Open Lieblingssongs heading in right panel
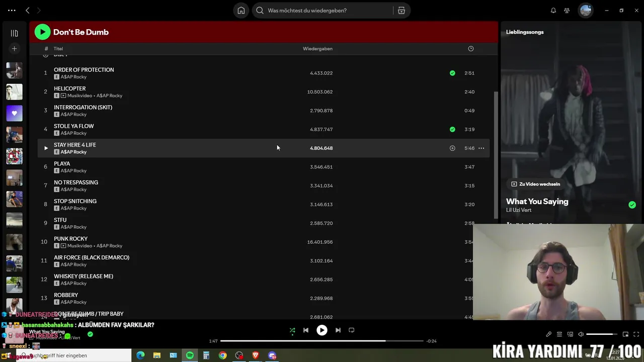Screen dimensions: 644x362 (525, 32)
